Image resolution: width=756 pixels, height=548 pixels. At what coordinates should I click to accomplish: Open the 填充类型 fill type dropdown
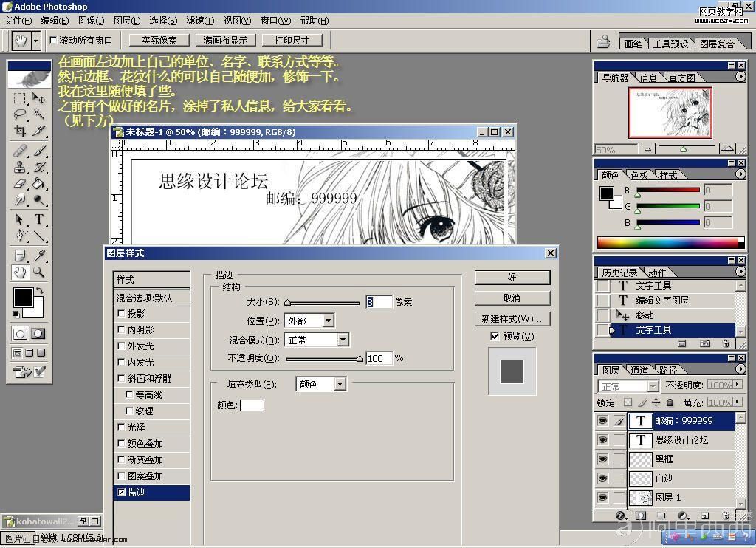340,384
